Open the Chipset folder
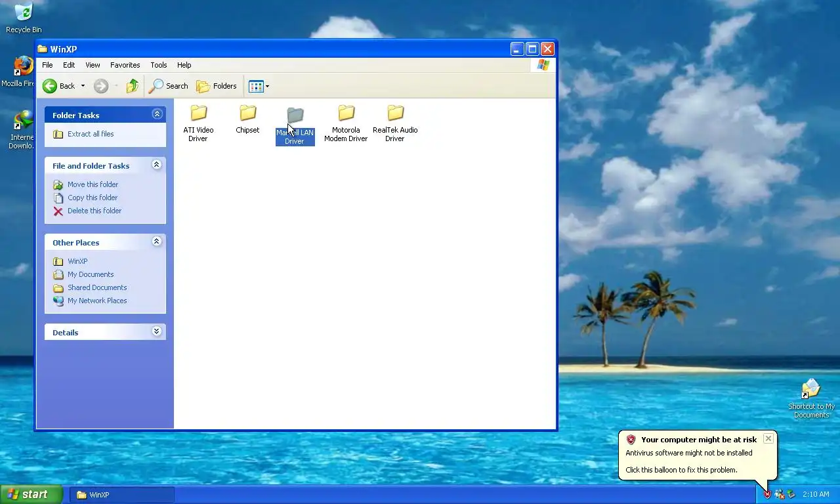 pos(247,119)
